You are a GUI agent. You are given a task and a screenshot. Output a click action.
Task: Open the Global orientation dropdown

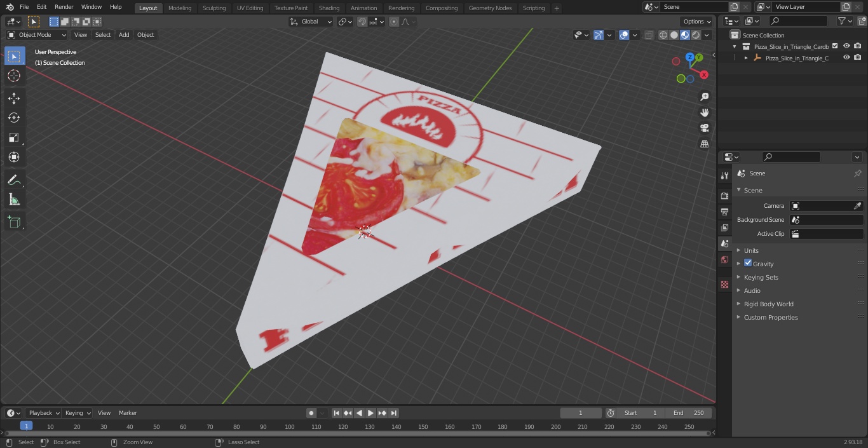[x=311, y=22]
